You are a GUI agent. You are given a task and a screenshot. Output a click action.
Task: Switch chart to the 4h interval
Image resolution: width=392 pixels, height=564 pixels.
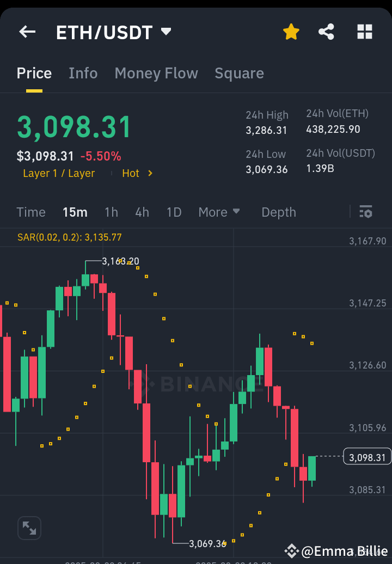(142, 212)
